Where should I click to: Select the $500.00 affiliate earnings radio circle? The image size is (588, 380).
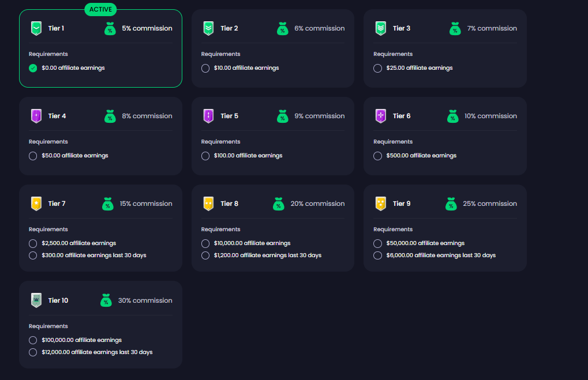(x=377, y=156)
